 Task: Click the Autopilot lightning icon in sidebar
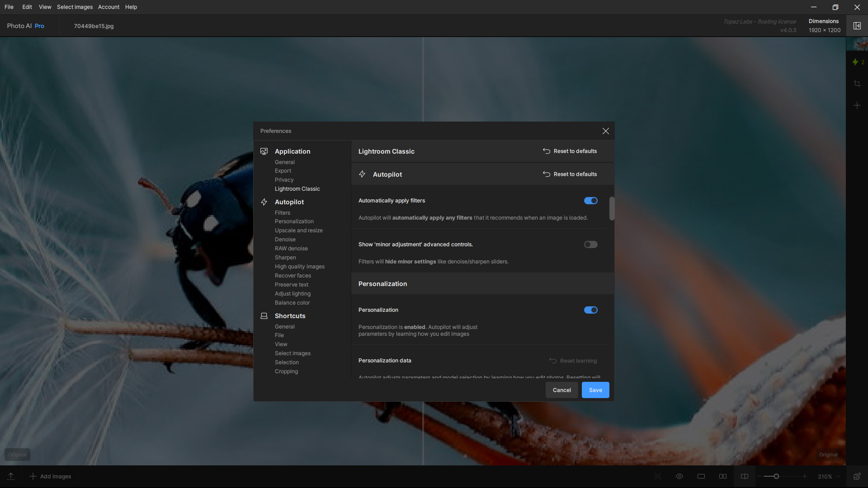point(264,202)
